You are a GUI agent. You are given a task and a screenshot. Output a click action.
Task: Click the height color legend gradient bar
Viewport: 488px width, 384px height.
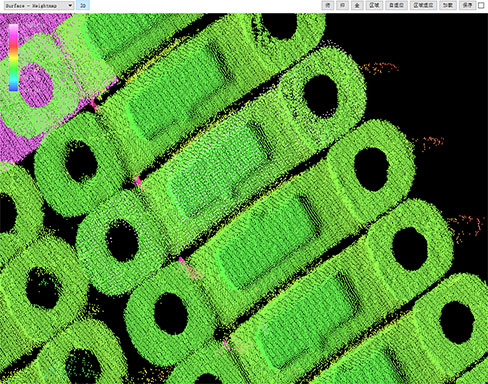pos(13,57)
